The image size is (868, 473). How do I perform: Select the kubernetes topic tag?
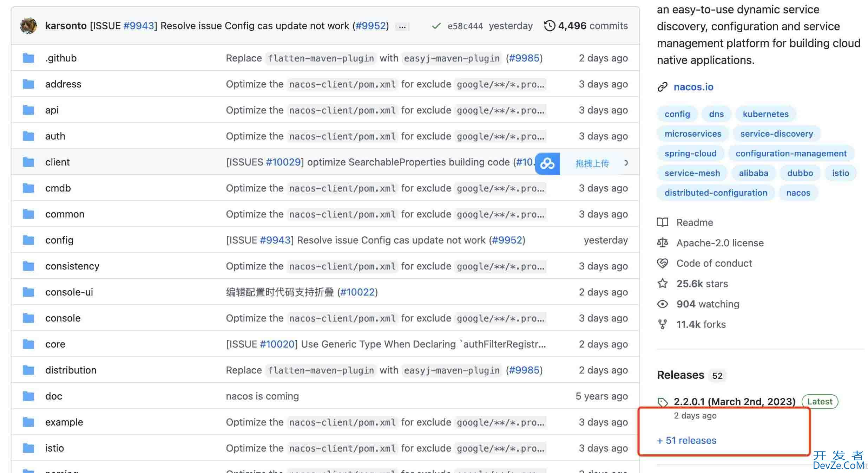point(765,114)
